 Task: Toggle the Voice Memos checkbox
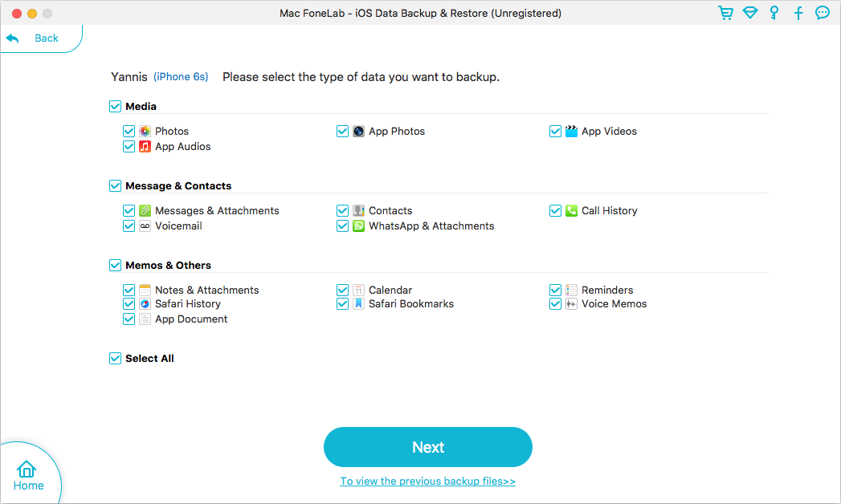(555, 304)
